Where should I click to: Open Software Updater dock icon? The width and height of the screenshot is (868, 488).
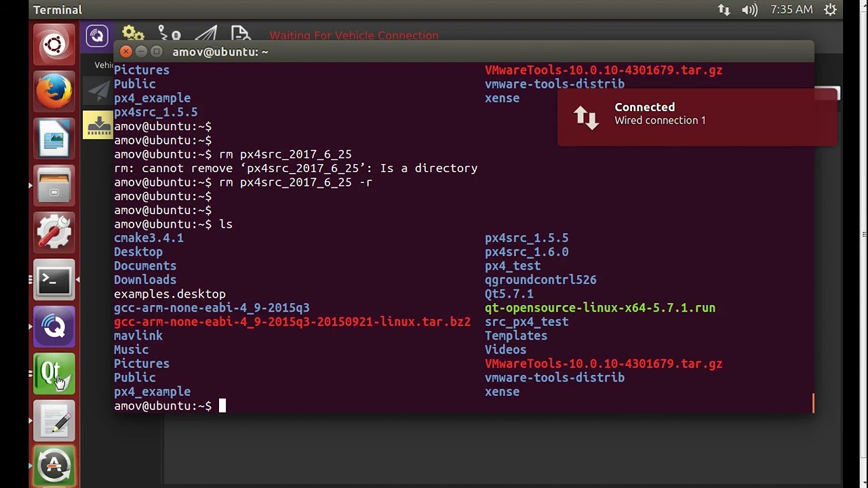click(54, 467)
